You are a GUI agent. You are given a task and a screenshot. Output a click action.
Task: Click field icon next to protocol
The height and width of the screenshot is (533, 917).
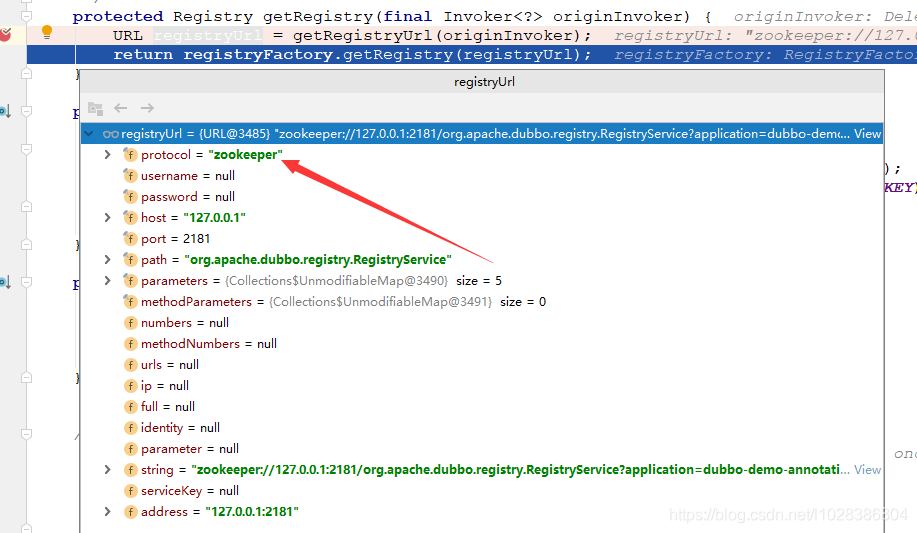click(130, 154)
